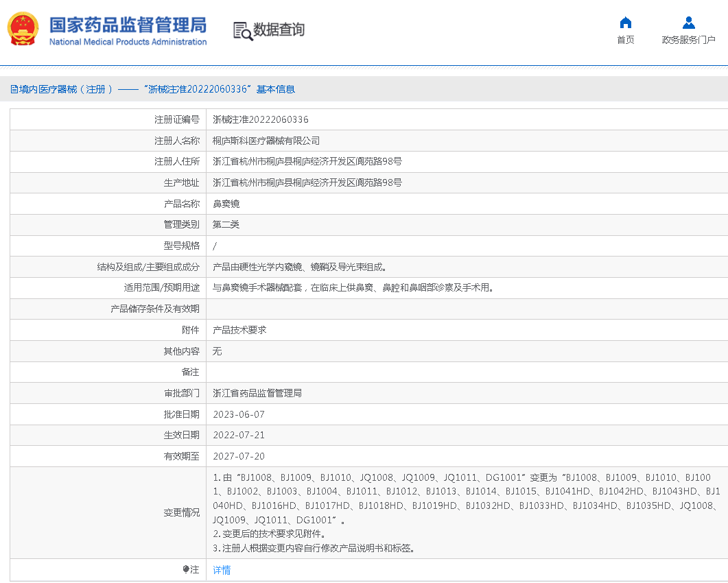Click the breadcrumb page icon before 境内医疗器械
Image resolution: width=728 pixels, height=583 pixels.
coord(14,89)
